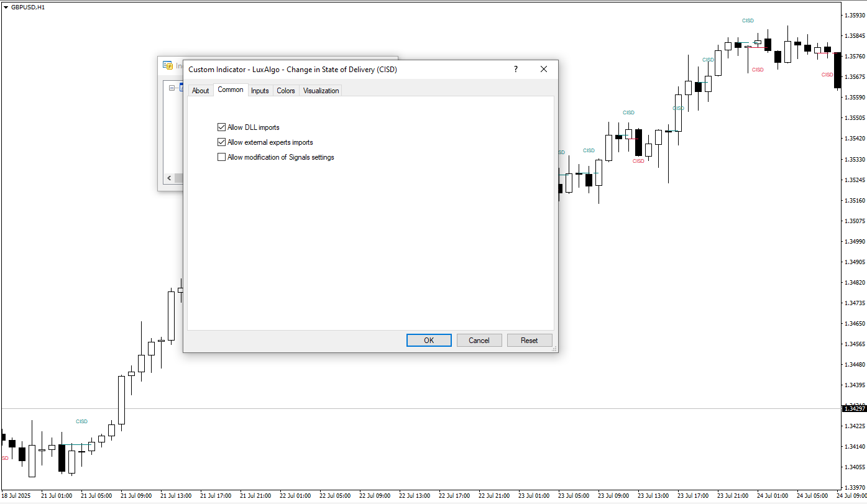This screenshot has width=867, height=504.
Task: Open the GBPUSD,H1 chart menu triangle
Action: point(6,7)
